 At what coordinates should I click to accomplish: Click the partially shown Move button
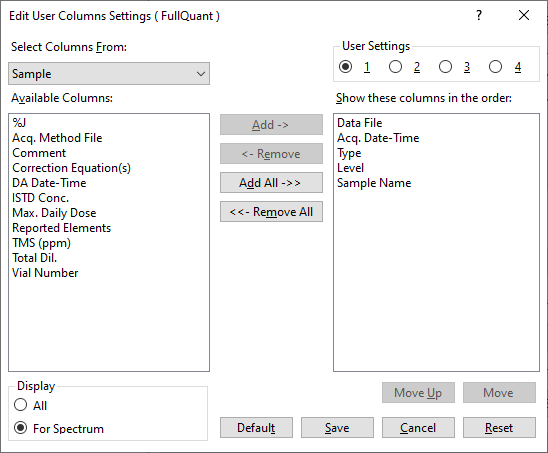click(499, 393)
